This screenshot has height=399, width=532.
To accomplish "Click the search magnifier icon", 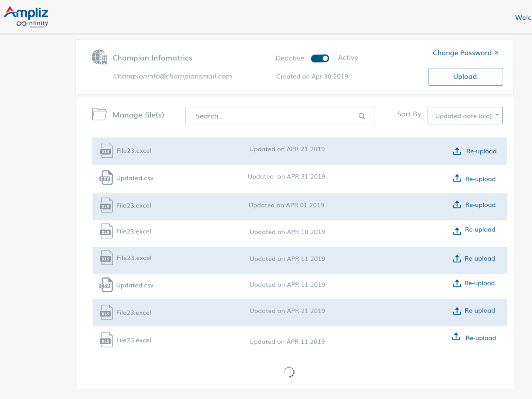I will click(x=361, y=116).
